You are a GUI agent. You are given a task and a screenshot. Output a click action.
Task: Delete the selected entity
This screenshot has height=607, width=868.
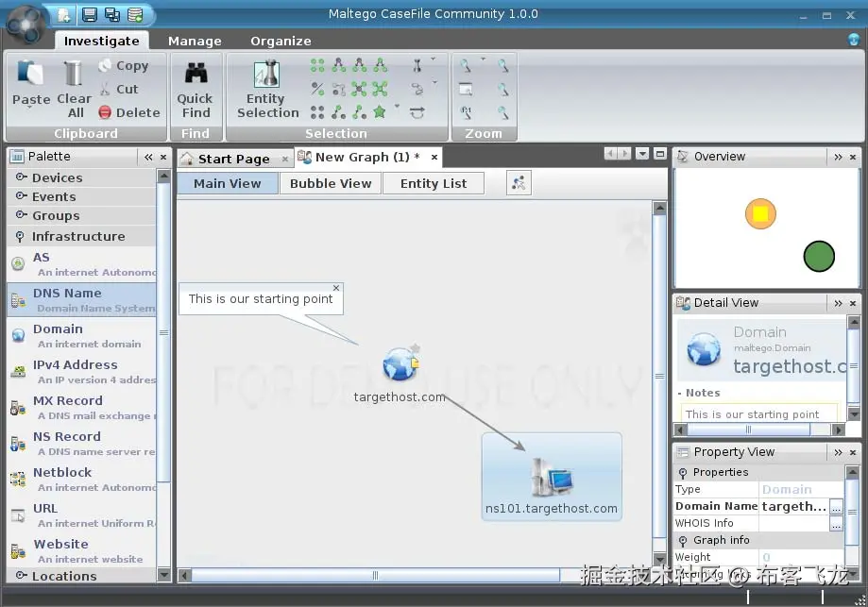coord(129,113)
